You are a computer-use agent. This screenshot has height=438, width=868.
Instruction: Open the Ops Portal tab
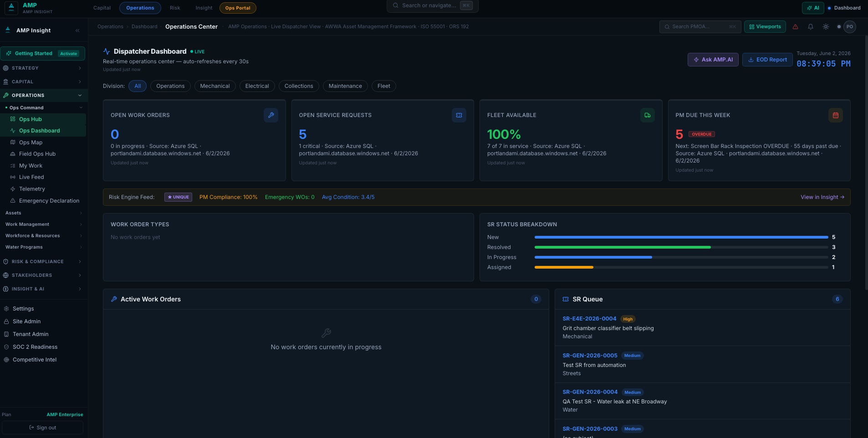click(x=238, y=8)
